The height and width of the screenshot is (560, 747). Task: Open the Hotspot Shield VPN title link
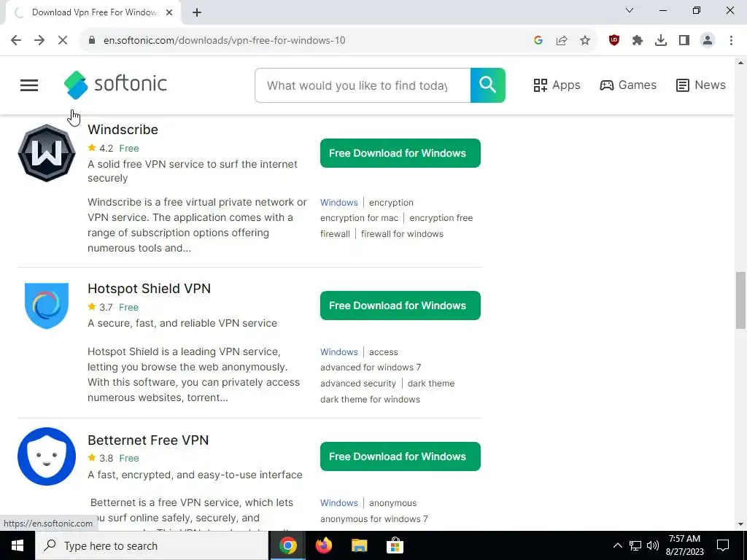coord(149,289)
